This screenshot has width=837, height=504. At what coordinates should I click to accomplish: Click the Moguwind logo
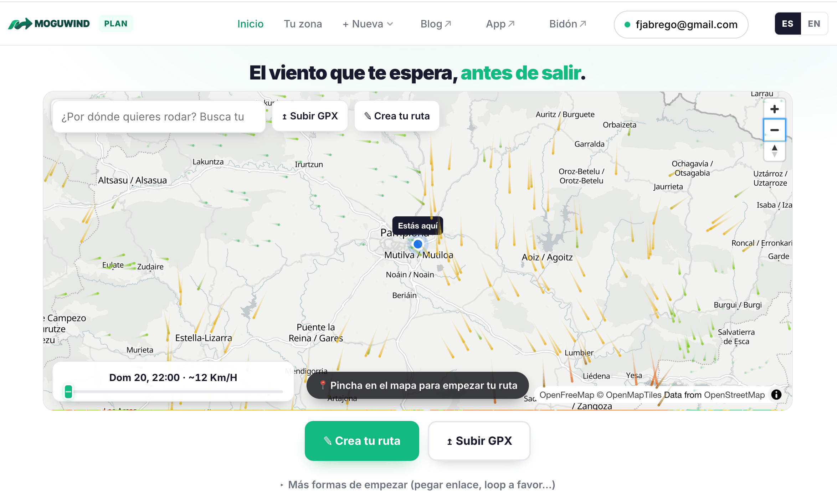click(x=49, y=24)
